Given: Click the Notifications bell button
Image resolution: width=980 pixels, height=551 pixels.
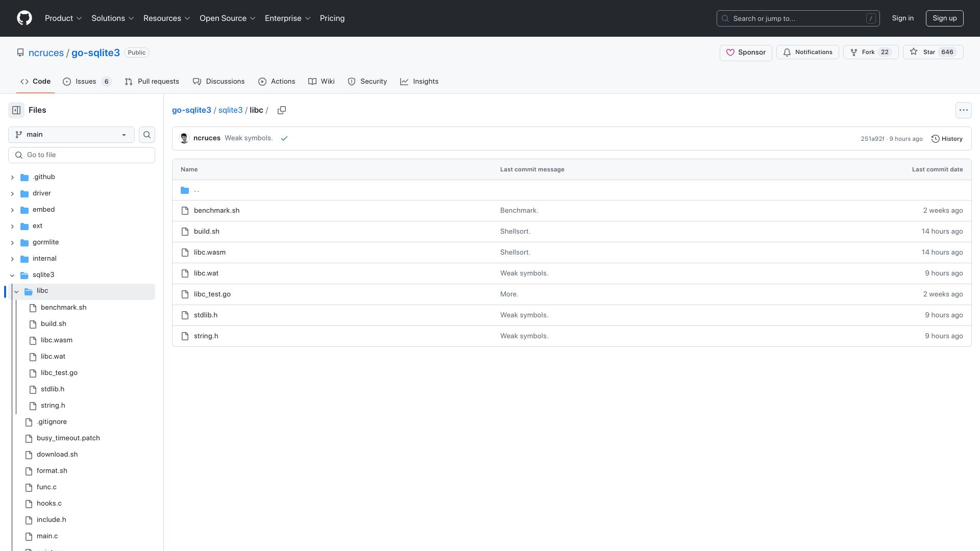Looking at the screenshot, I should 807,53.
